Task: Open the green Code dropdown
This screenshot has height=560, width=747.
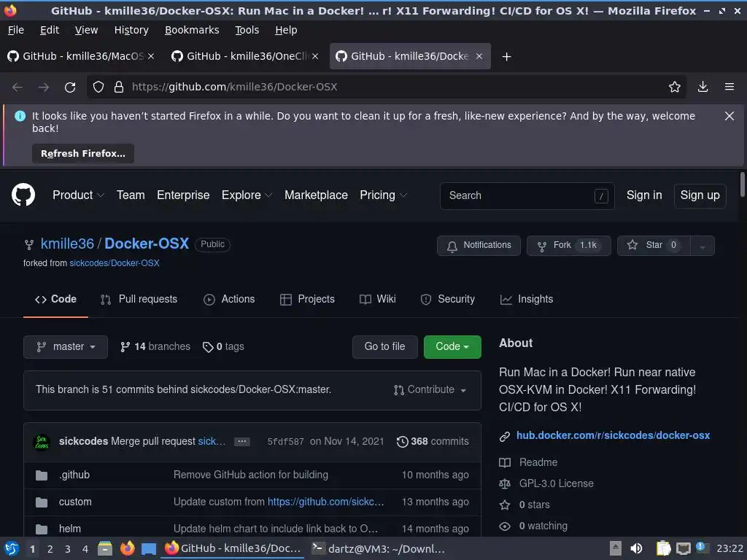Action: click(452, 346)
